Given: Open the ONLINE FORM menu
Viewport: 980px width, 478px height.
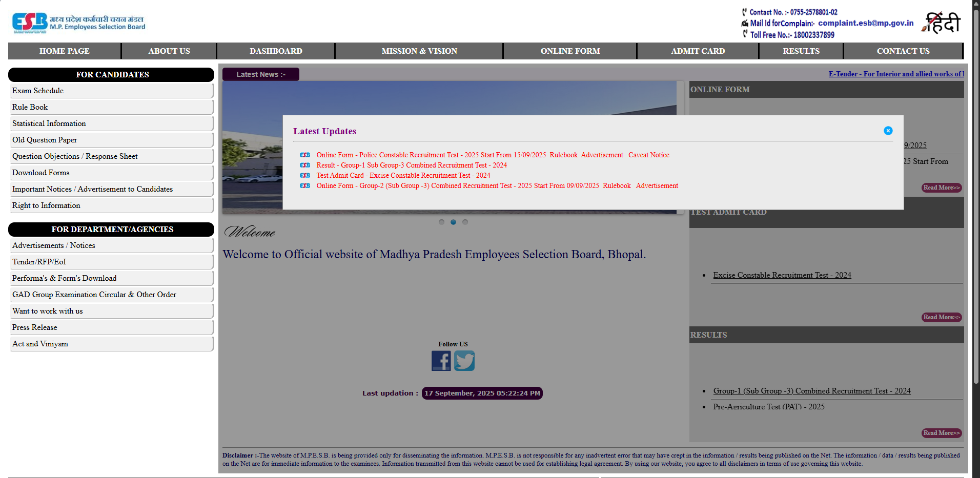Looking at the screenshot, I should tap(570, 51).
